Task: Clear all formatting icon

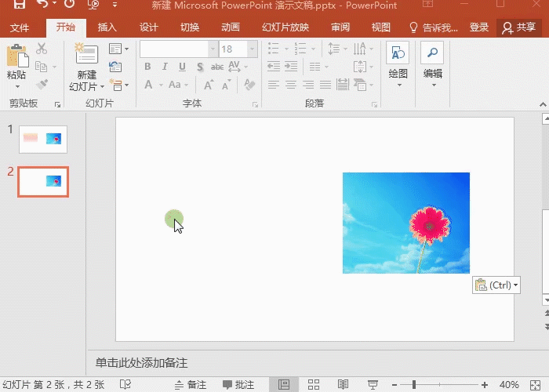Action: click(249, 85)
